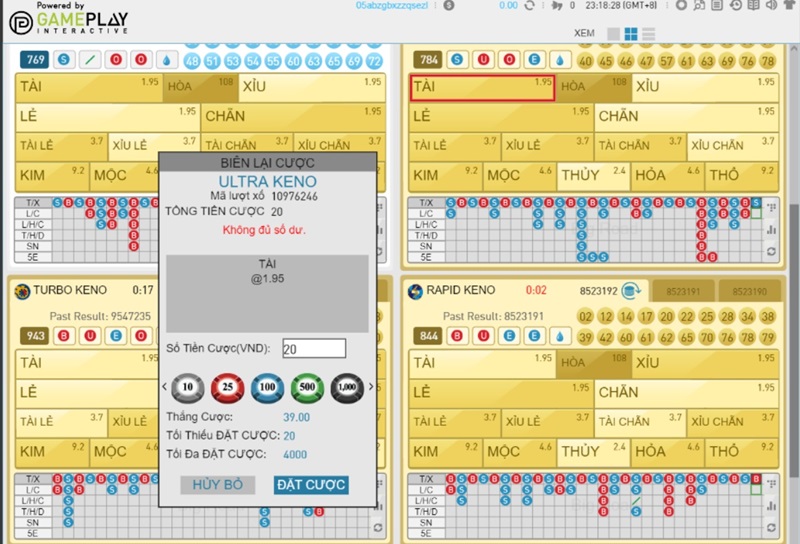This screenshot has width=800, height=544.
Task: Bet on HÒA 108 in top-right panel
Action: [x=593, y=87]
